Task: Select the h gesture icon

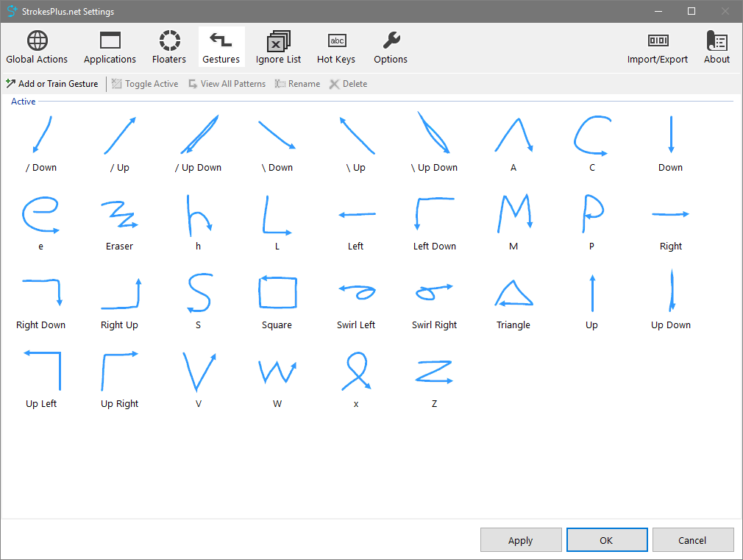Action: pos(199,222)
